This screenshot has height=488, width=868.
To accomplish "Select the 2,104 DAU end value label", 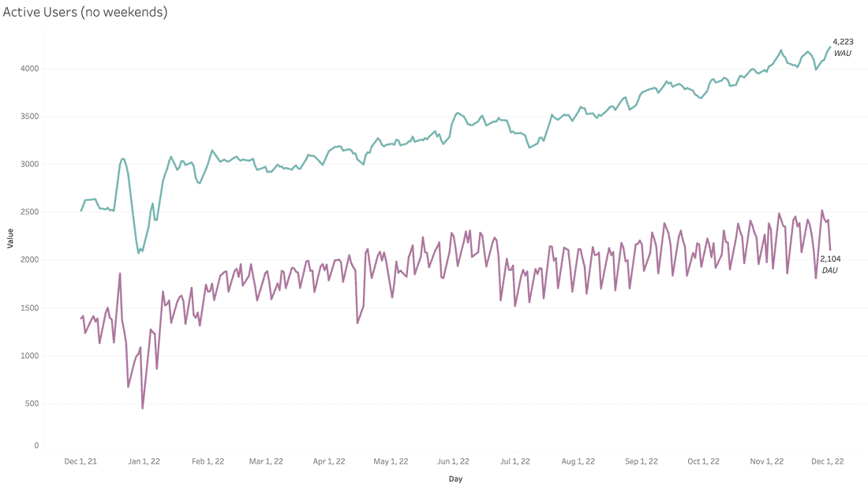I will (830, 259).
